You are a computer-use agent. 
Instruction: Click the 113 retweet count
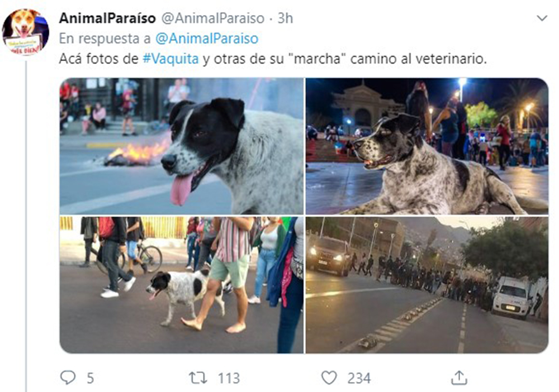[x=229, y=378]
